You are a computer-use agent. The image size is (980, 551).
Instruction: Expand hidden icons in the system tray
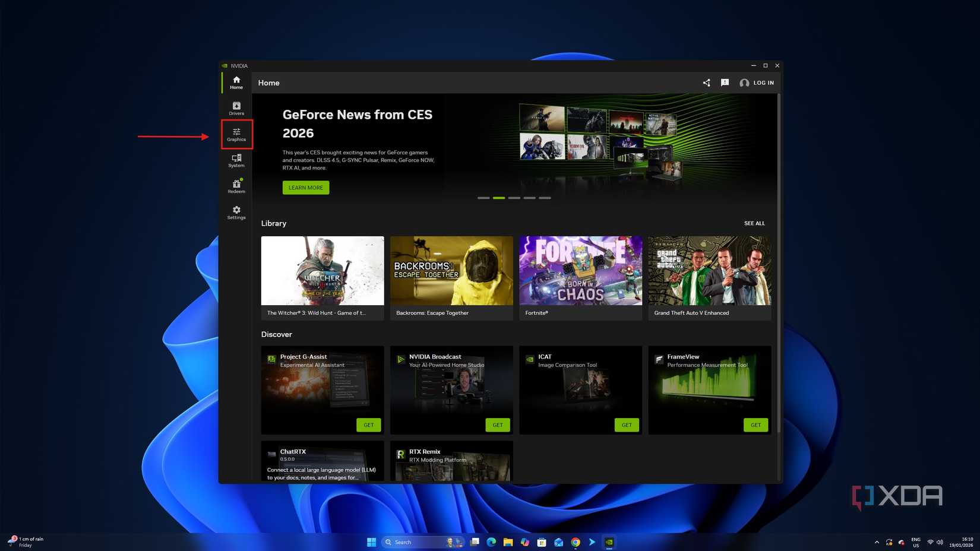coord(877,542)
